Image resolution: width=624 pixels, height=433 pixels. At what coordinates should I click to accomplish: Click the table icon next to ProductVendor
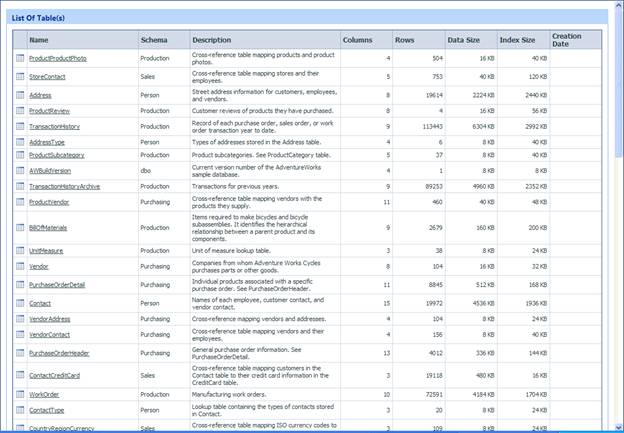click(20, 202)
